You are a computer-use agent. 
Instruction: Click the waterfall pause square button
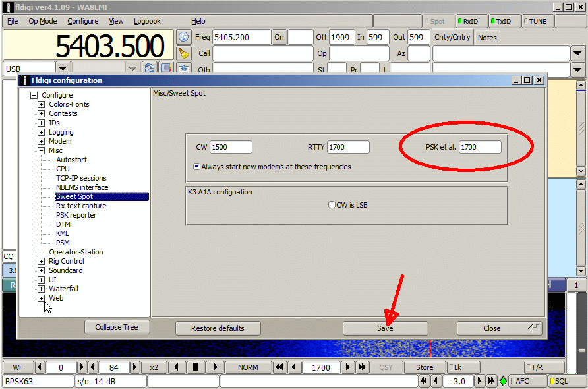tap(196, 367)
